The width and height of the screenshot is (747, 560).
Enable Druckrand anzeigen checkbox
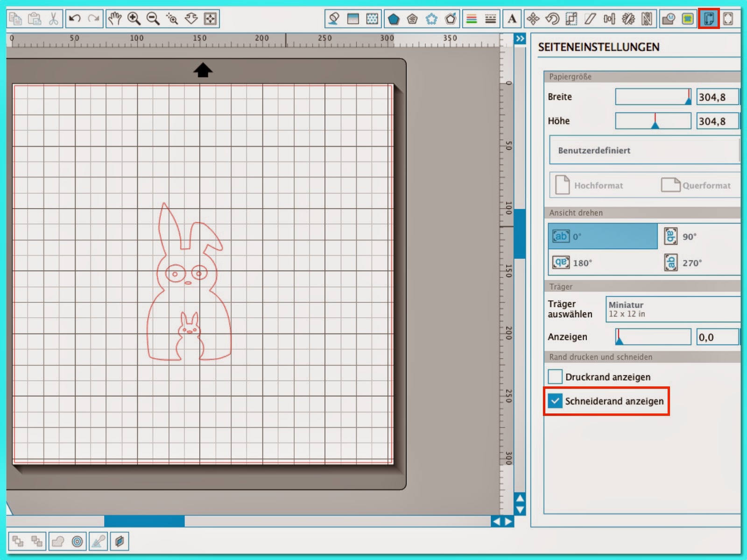click(x=555, y=377)
